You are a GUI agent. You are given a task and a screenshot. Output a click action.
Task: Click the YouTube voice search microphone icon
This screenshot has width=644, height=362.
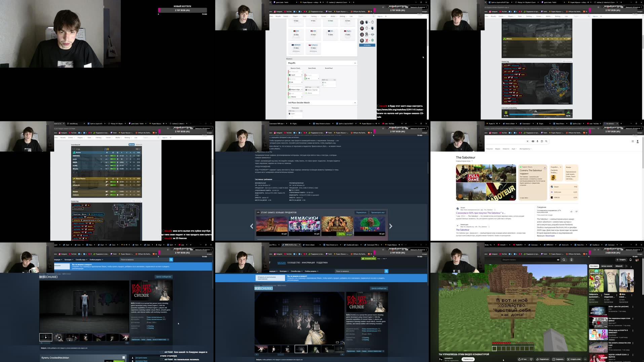pyautogui.click(x=572, y=260)
